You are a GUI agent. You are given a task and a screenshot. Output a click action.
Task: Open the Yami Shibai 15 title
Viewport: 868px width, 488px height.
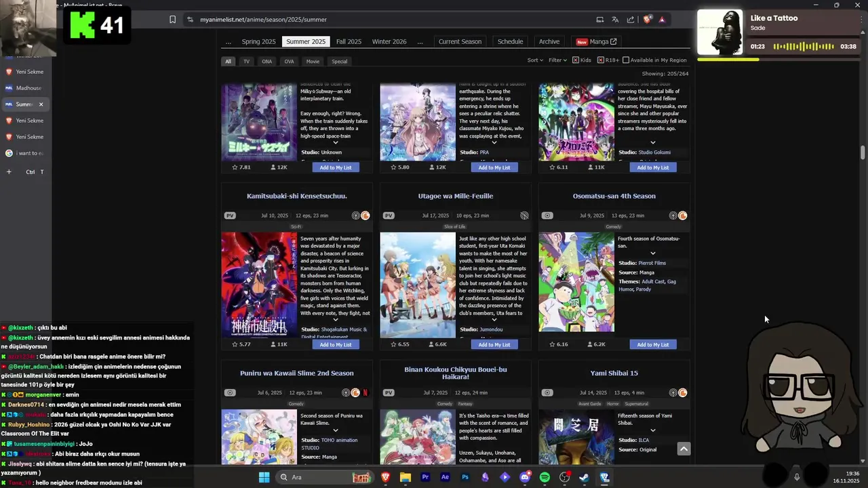tap(614, 373)
